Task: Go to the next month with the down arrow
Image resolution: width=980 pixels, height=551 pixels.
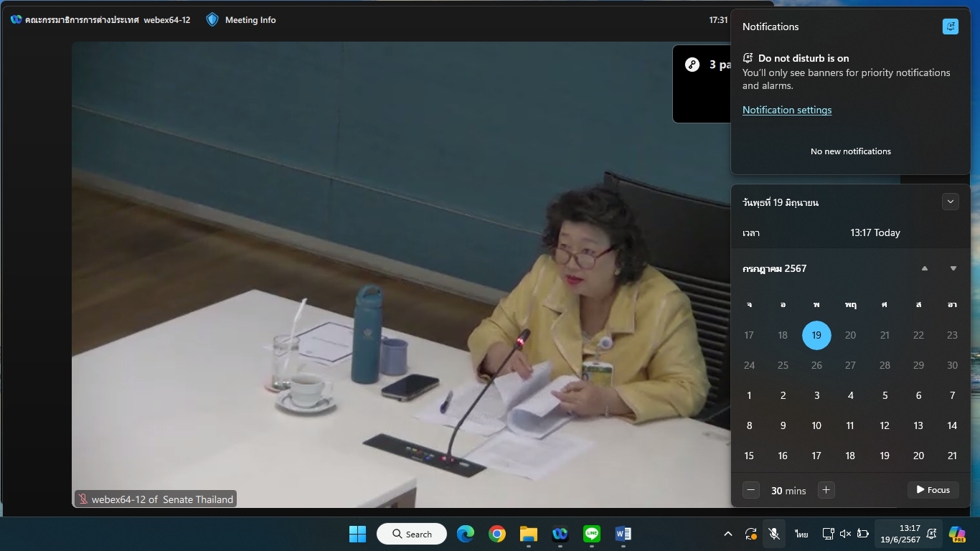Action: pos(953,268)
